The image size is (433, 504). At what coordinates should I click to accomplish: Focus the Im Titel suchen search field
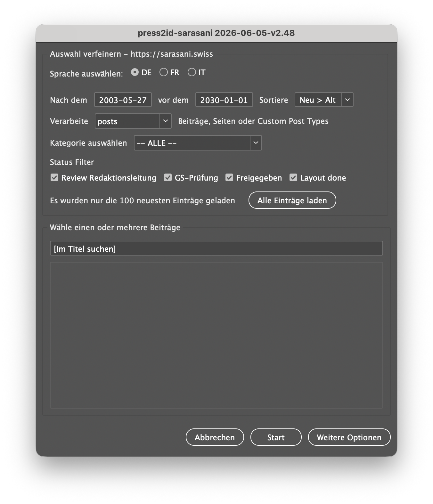pos(216,248)
